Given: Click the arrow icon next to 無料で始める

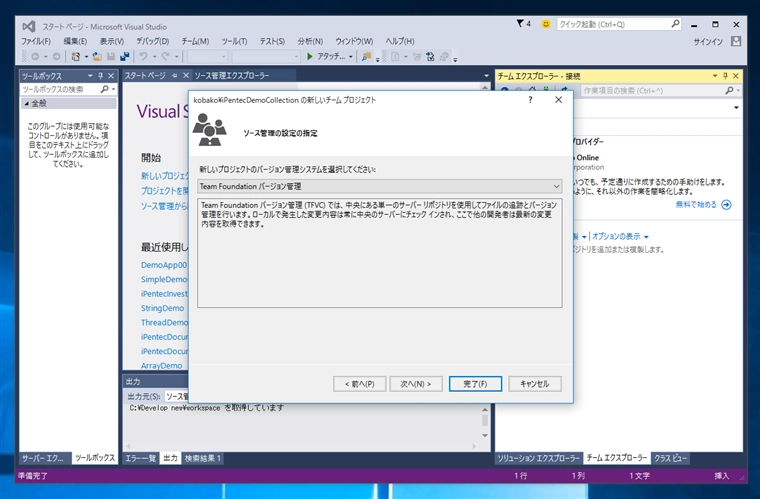Looking at the screenshot, I should coord(726,204).
